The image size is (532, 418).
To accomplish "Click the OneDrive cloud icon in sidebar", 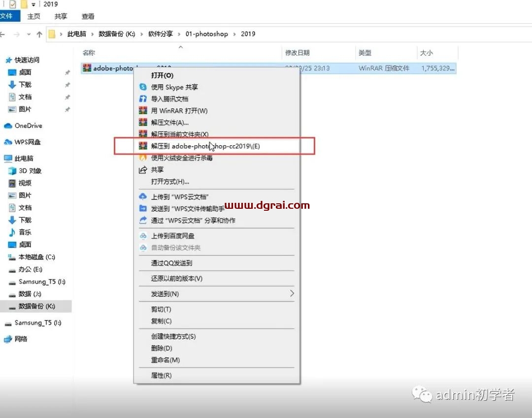I will (8, 126).
